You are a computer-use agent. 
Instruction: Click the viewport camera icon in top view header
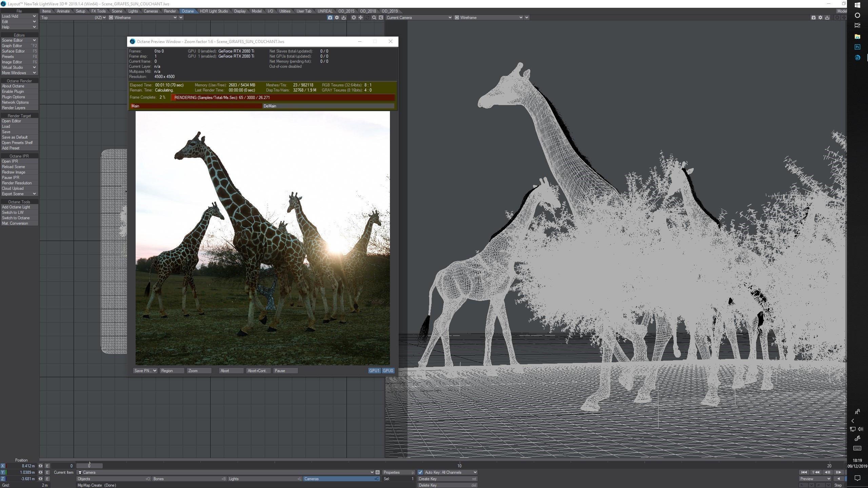(x=330, y=18)
